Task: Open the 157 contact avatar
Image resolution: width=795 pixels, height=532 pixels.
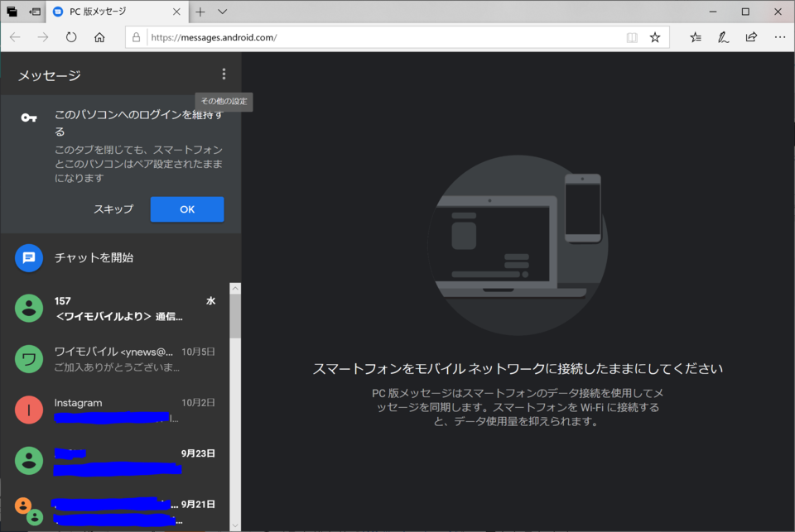Action: pos(29,308)
